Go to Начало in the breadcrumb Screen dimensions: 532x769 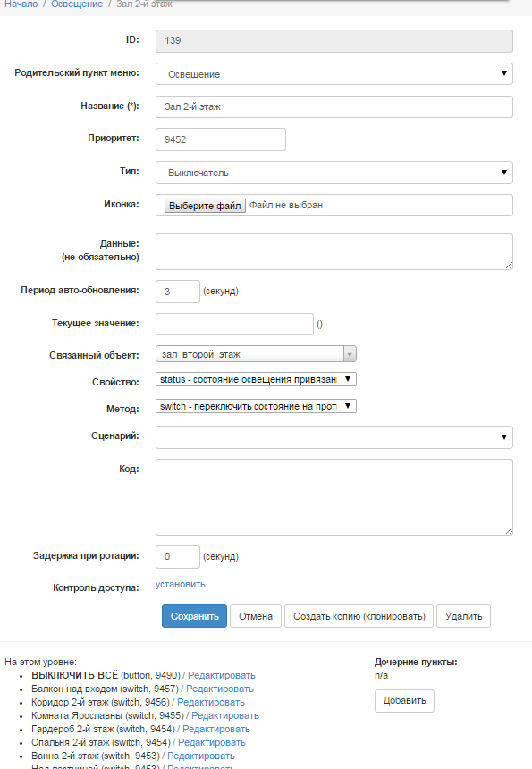click(x=21, y=4)
